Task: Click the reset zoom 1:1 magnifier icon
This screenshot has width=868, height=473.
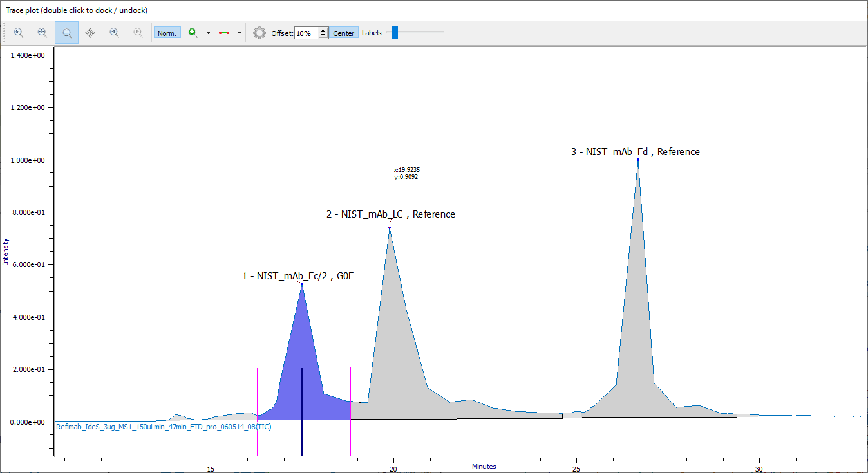Action: pos(19,33)
